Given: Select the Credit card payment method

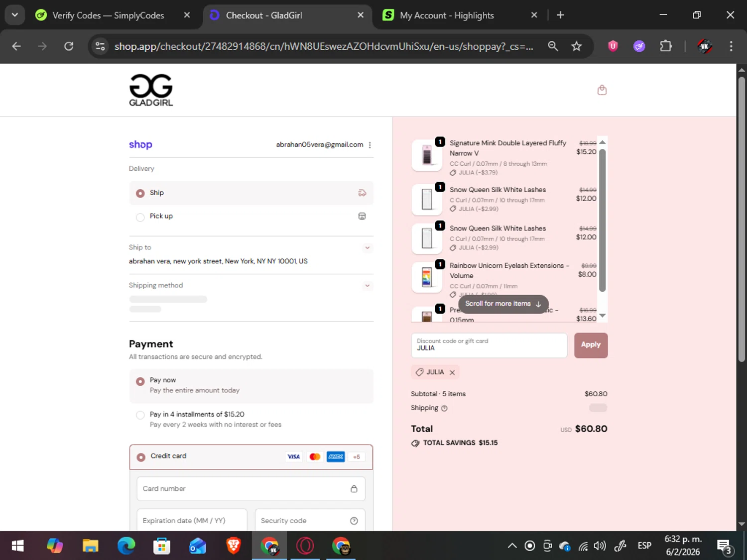Looking at the screenshot, I should pos(251,456).
